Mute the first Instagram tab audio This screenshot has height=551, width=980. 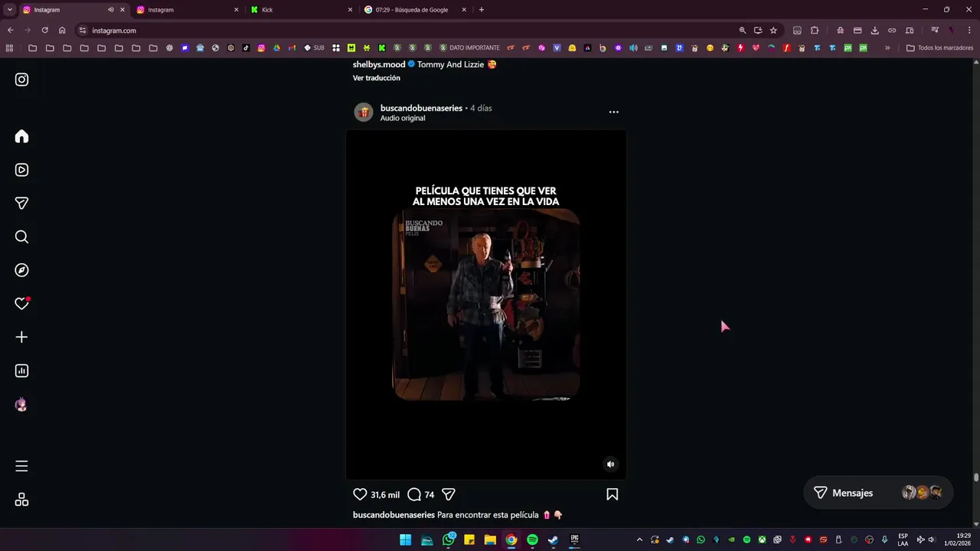tap(110, 10)
